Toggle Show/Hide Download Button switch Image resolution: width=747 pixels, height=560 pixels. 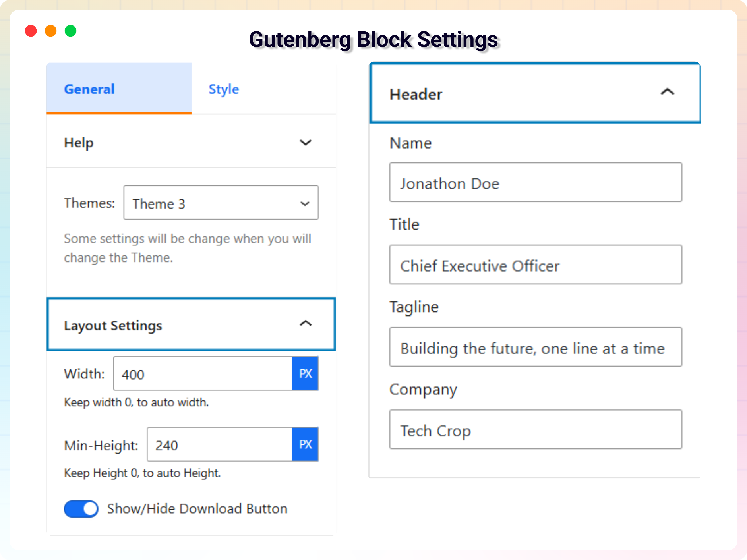[x=81, y=509]
